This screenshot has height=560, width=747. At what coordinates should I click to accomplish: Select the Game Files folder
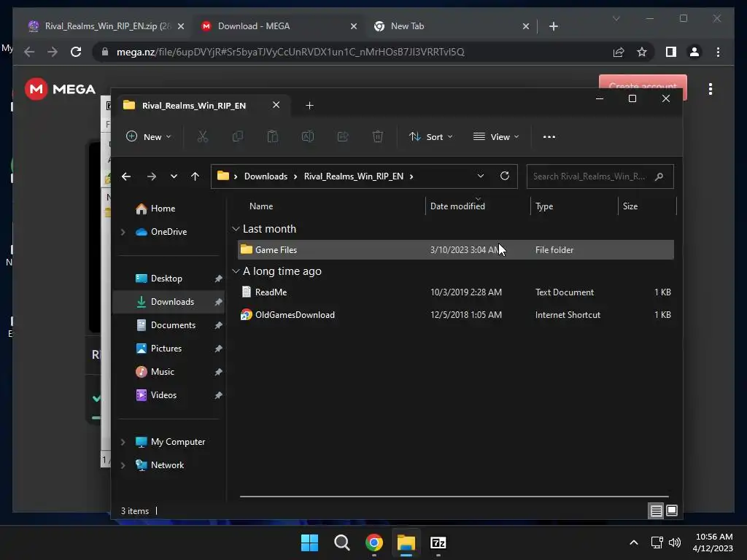[x=455, y=250]
